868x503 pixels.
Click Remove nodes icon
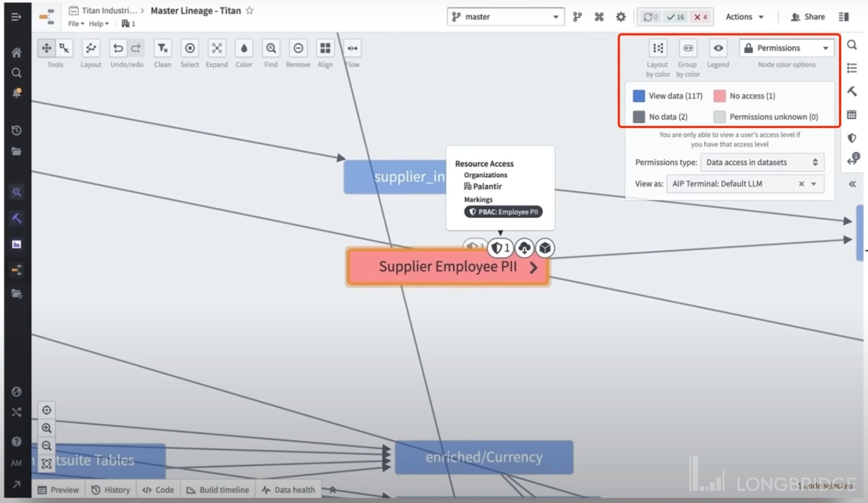298,48
